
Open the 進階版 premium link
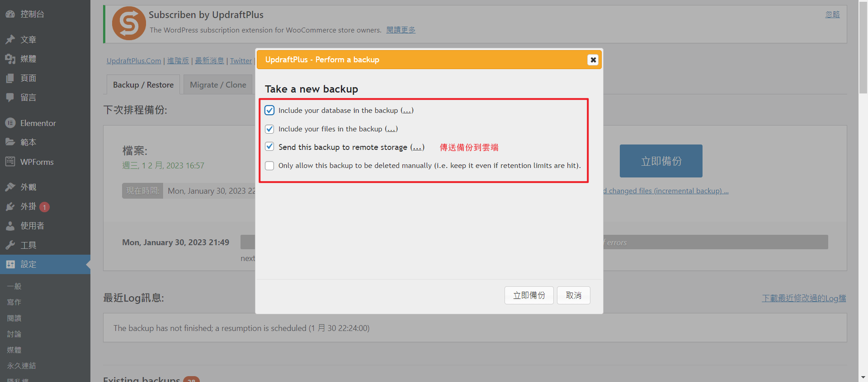(178, 61)
